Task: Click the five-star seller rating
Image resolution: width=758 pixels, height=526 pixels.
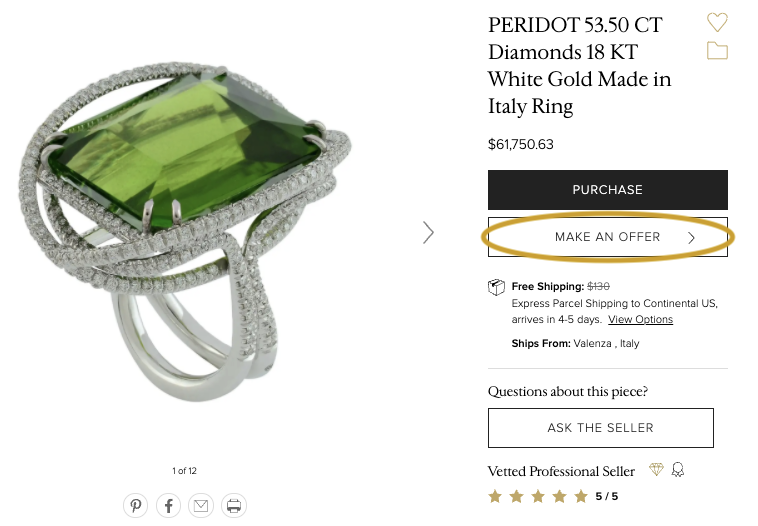Action: [x=538, y=496]
